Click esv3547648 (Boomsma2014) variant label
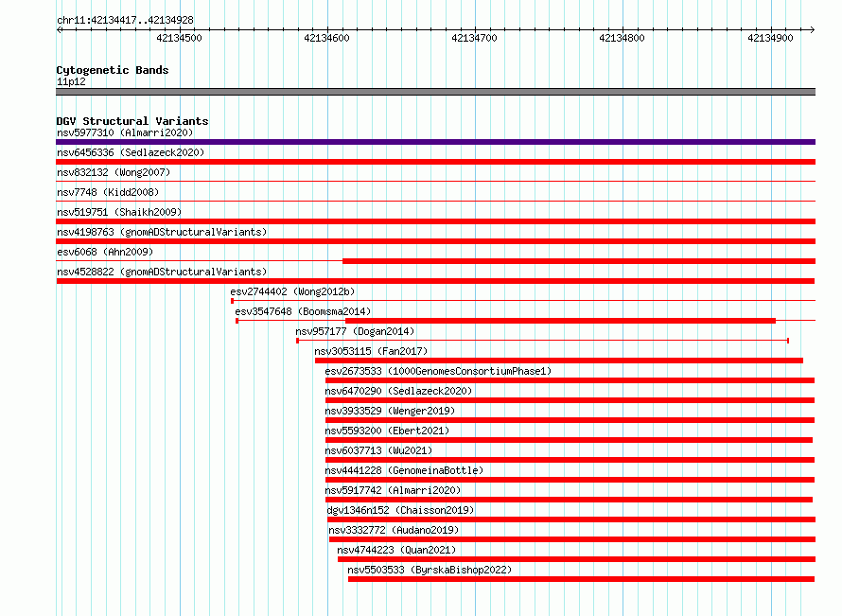Image resolution: width=842 pixels, height=616 pixels. click(303, 311)
